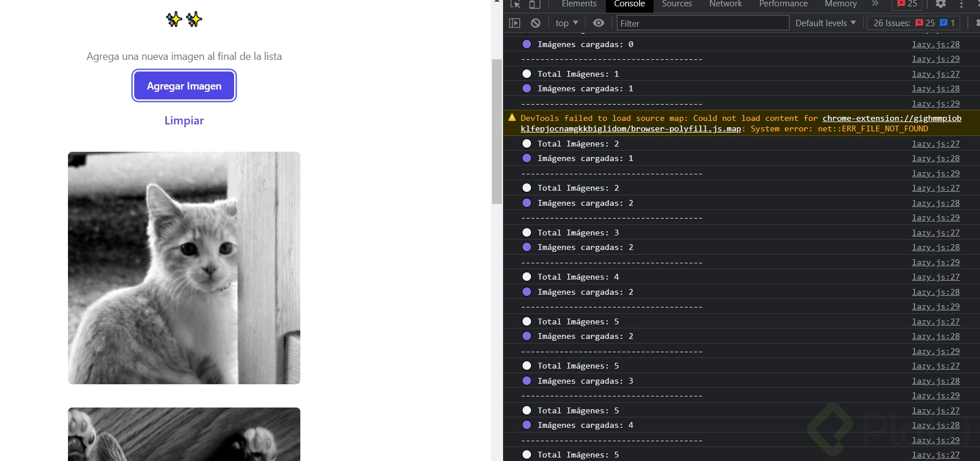Click the white circle beside Total Imágenes: 1

pyautogui.click(x=526, y=74)
